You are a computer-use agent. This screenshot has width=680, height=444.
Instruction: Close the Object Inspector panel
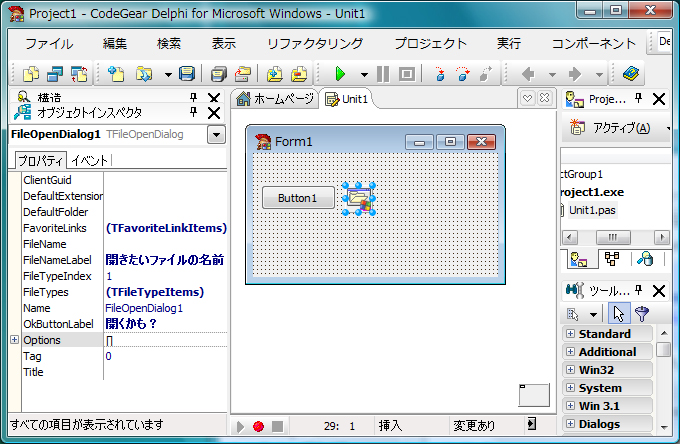(214, 113)
